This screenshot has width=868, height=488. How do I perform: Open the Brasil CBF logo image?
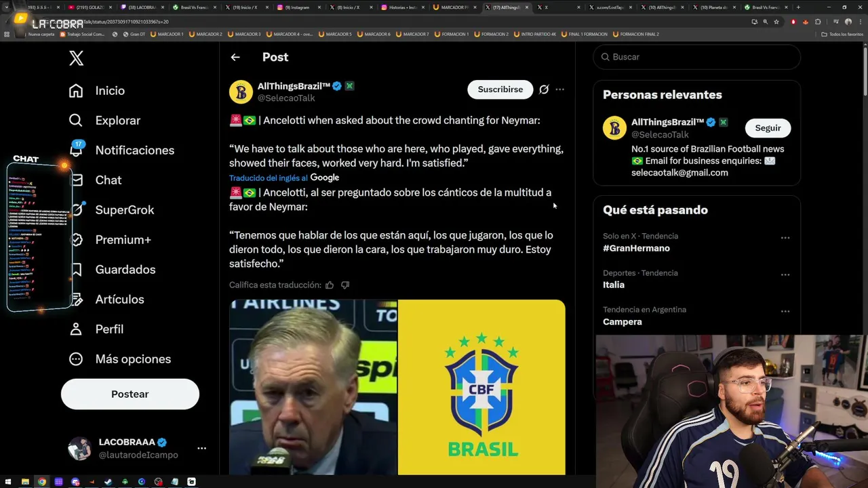(x=481, y=387)
